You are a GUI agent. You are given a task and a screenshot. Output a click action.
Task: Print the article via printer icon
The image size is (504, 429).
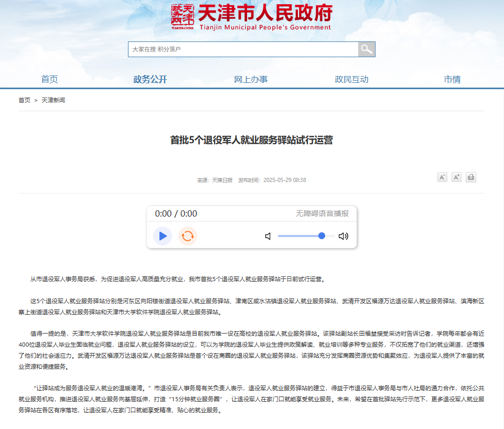(471, 177)
